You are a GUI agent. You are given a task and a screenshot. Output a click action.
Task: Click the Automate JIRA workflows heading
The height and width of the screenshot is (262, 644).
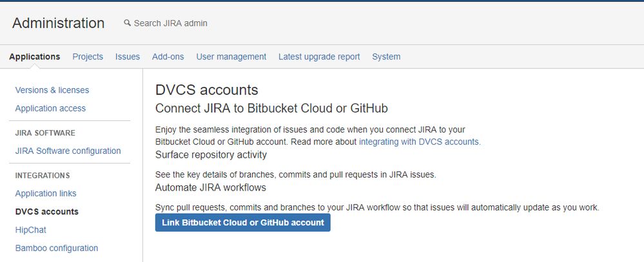[211, 187]
